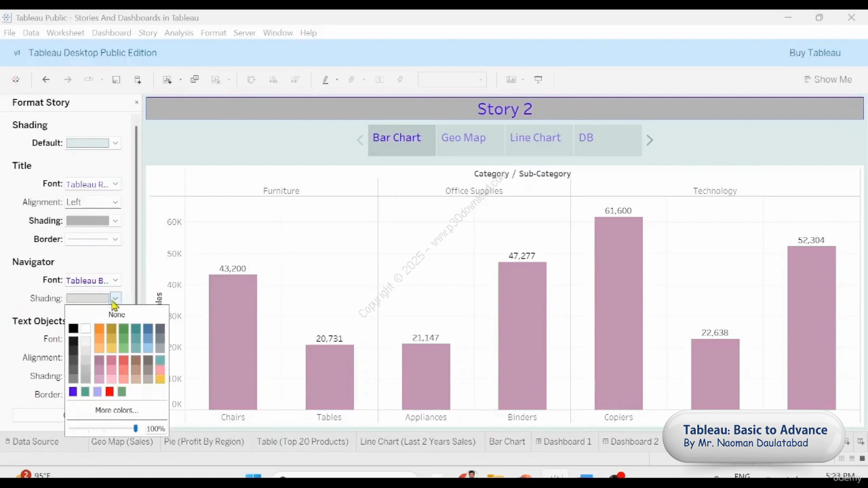
Task: Pick the red custom color swatch
Action: 110,392
